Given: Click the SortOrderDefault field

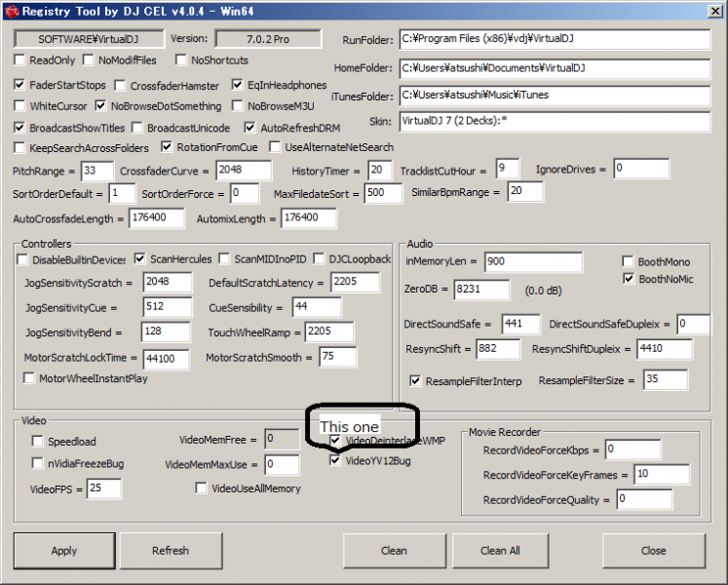Looking at the screenshot, I should coord(122,193).
